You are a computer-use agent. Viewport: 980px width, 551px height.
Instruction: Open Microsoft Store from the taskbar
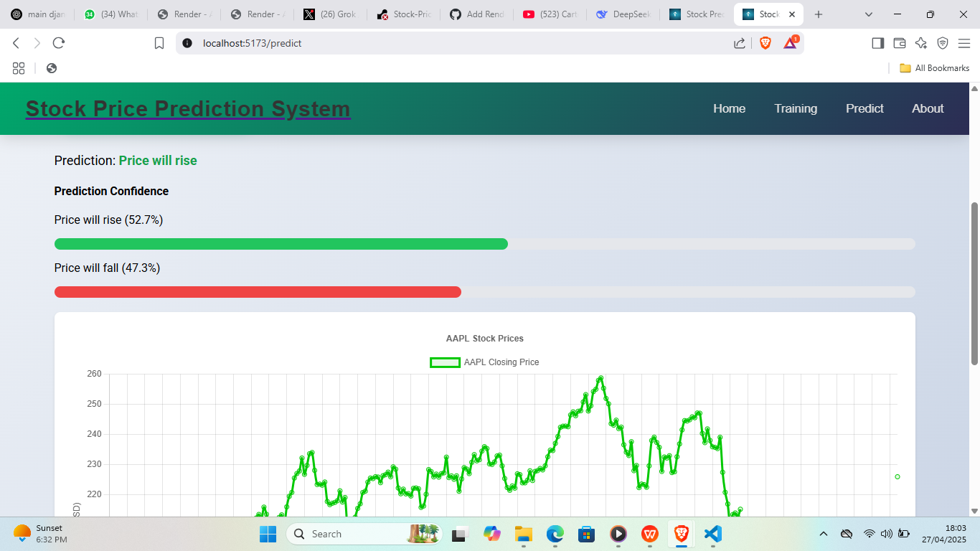[586, 534]
